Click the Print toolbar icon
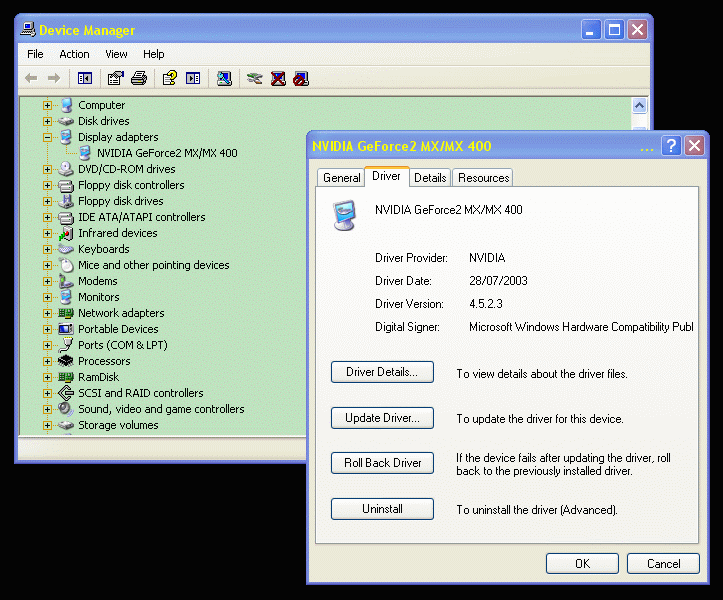723x600 pixels. click(x=139, y=78)
